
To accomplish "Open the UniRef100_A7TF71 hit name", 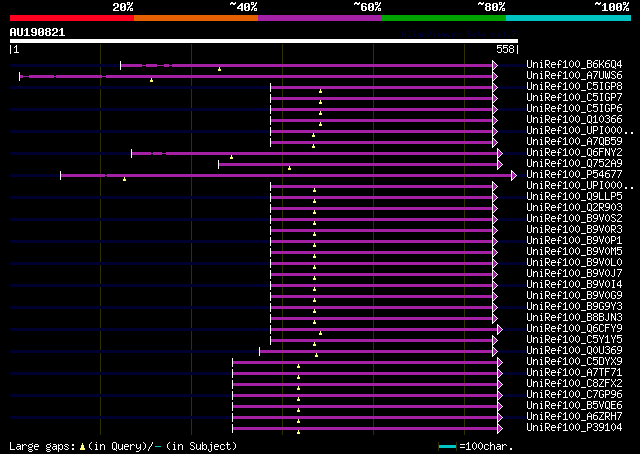I will click(574, 373).
